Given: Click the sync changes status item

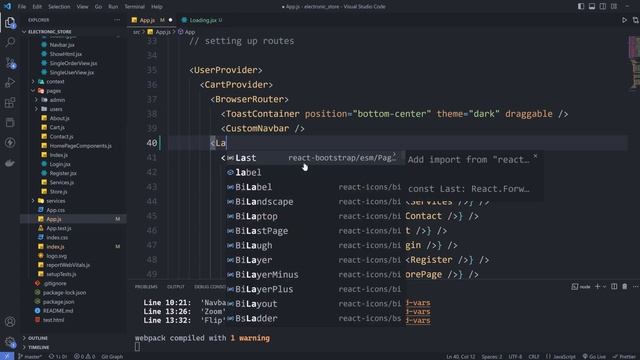Looking at the screenshot, I should coord(58,356).
